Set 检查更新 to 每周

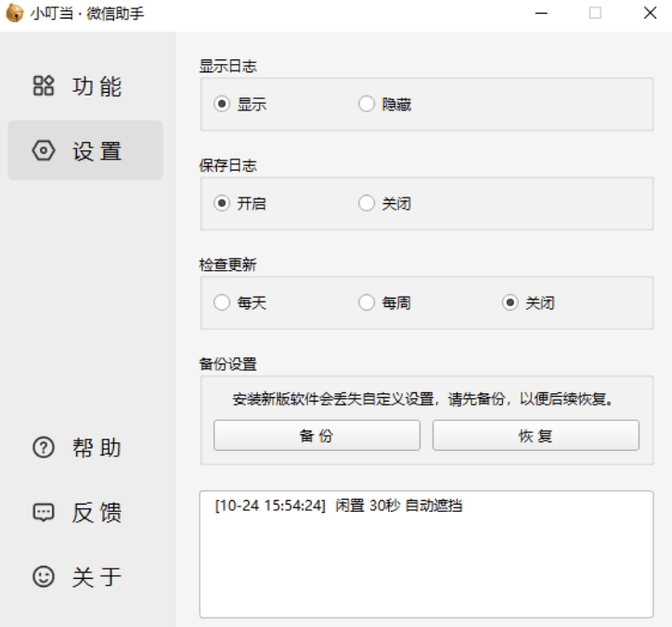pyautogui.click(x=367, y=303)
